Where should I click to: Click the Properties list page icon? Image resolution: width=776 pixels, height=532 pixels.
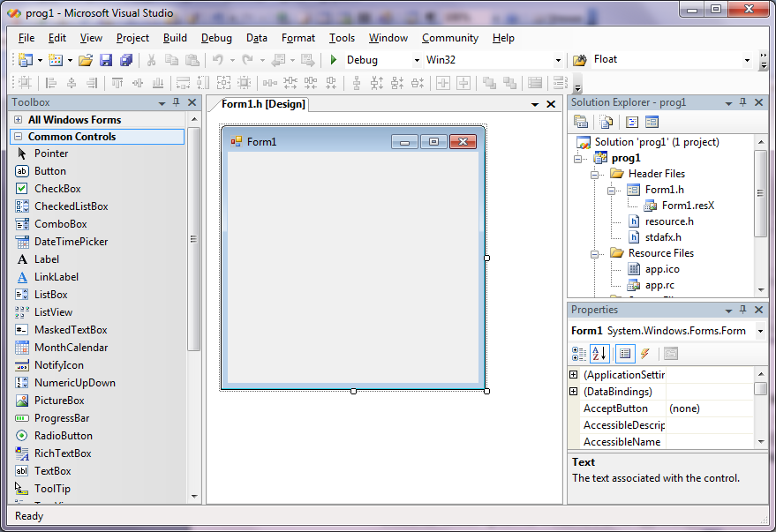(x=625, y=354)
